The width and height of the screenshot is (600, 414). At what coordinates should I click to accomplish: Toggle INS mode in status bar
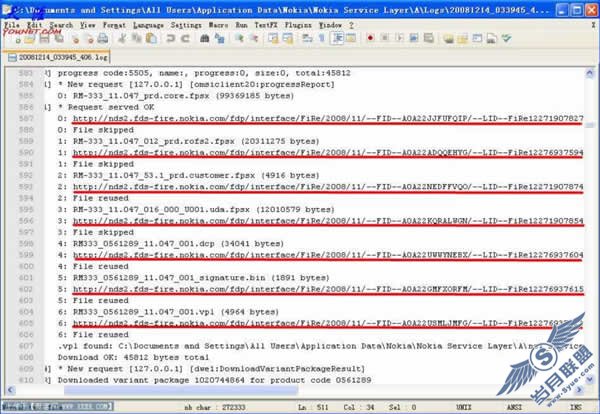click(576, 407)
